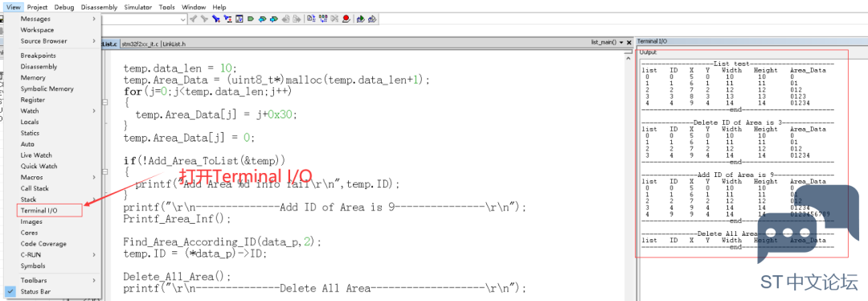Image resolution: width=868 pixels, height=301 pixels.
Task: Open the Find dialog toolbar icon
Action: click(216, 19)
